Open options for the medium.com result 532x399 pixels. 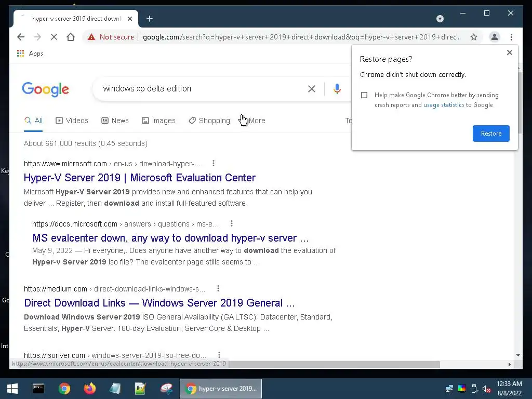coord(218,288)
